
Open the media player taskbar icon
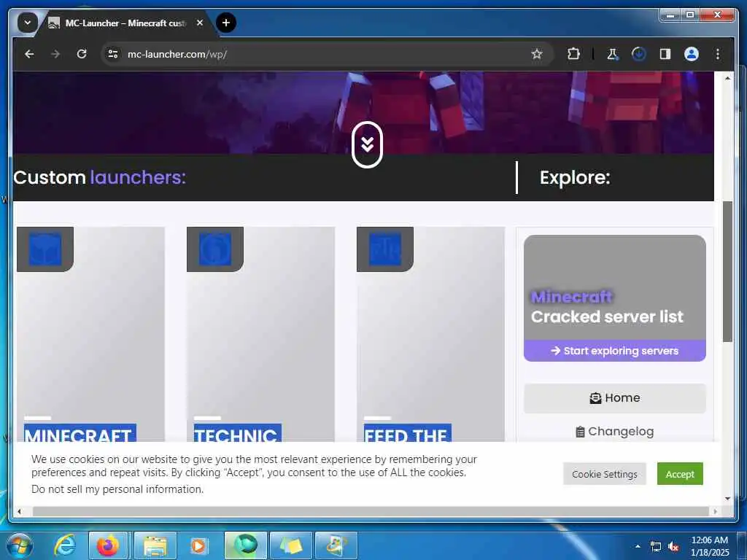coord(198,545)
